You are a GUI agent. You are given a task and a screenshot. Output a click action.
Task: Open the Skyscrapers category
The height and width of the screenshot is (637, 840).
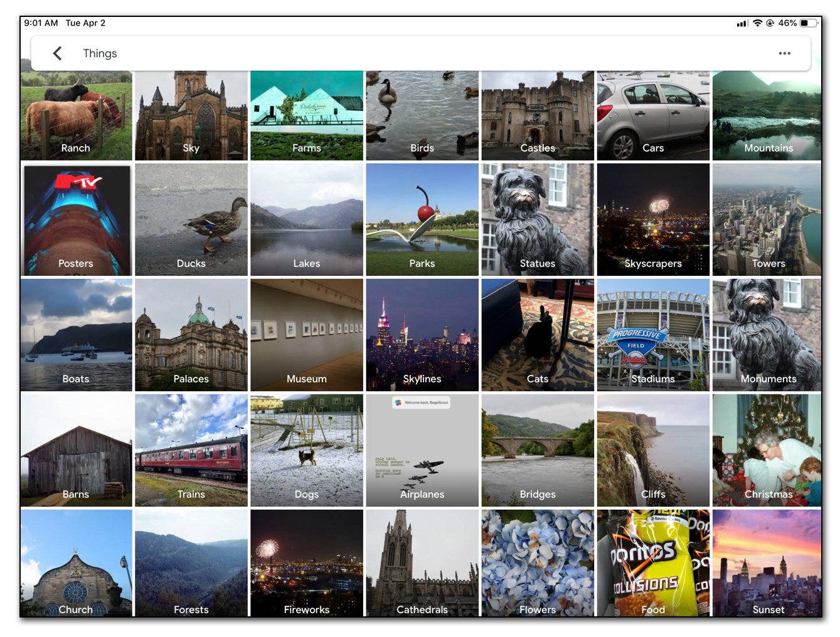click(653, 219)
